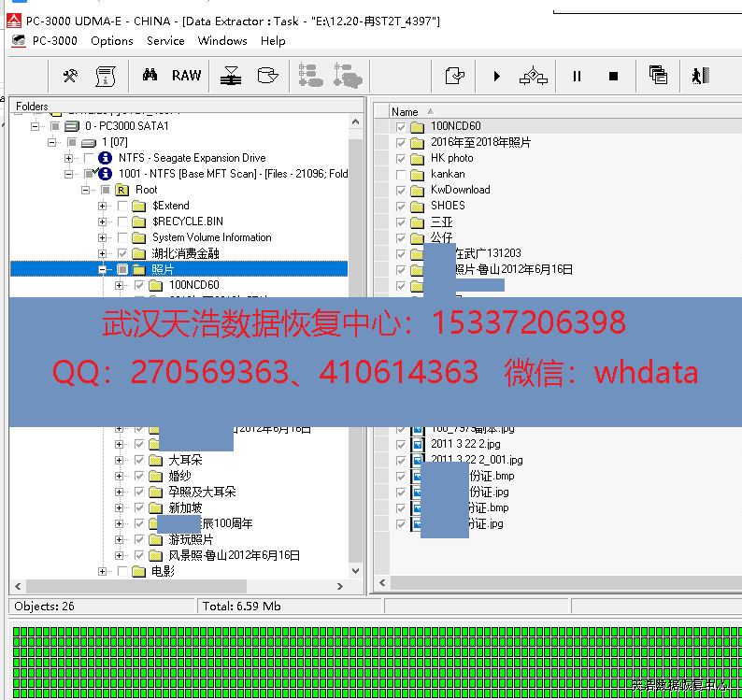Expand the 电影 folder in tree

click(103, 571)
